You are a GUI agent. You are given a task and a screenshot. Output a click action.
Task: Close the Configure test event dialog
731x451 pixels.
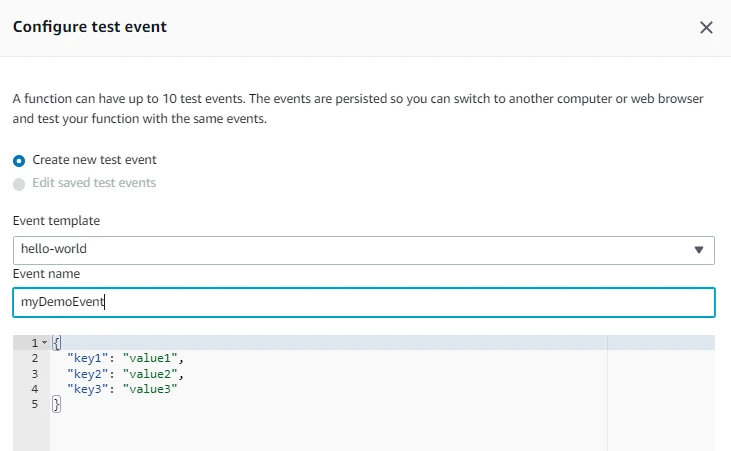click(706, 28)
